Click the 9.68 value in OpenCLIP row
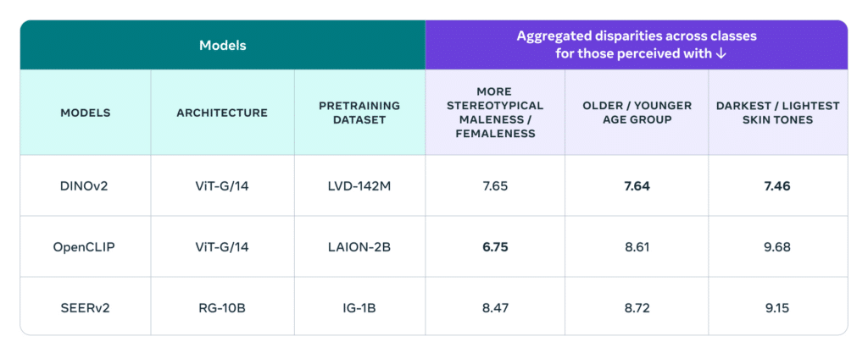 tap(776, 247)
